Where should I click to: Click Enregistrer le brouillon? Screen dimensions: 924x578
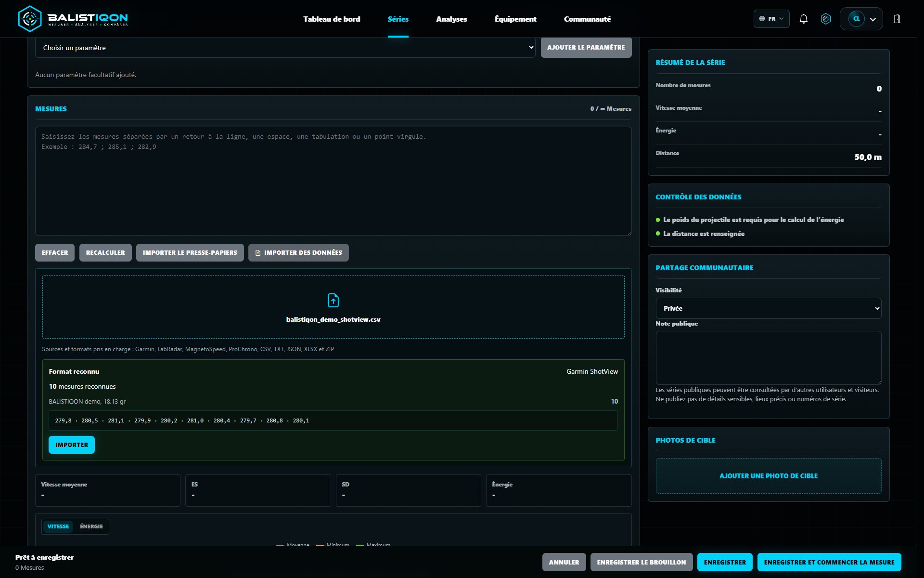[642, 562]
